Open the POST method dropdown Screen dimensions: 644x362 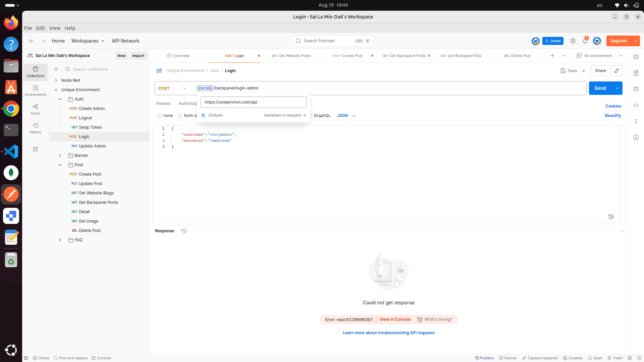click(172, 88)
